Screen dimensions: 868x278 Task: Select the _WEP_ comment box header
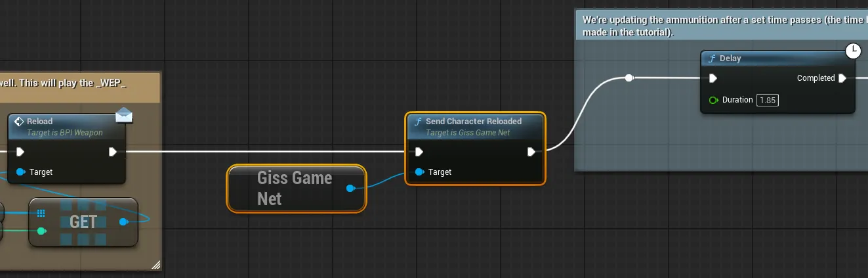[80, 87]
